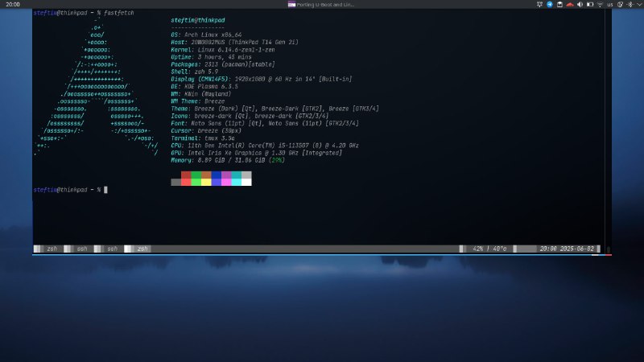Click the 'Terminal: tmux 3.5a' line

203,138
